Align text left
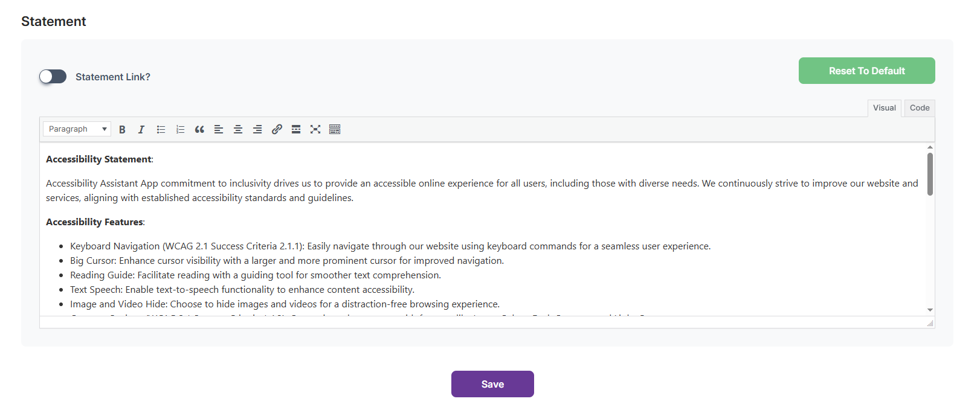 (219, 129)
